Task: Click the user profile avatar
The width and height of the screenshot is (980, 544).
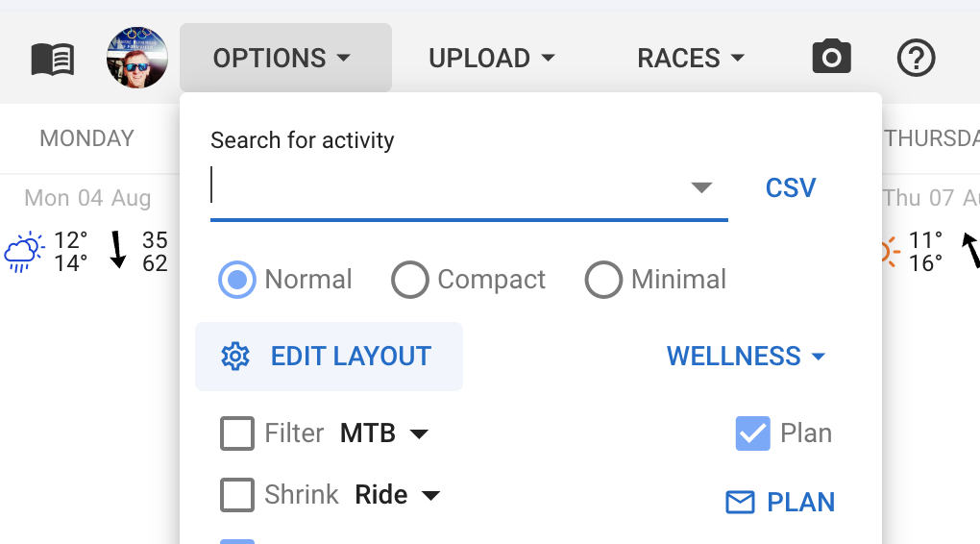Action: 137,58
